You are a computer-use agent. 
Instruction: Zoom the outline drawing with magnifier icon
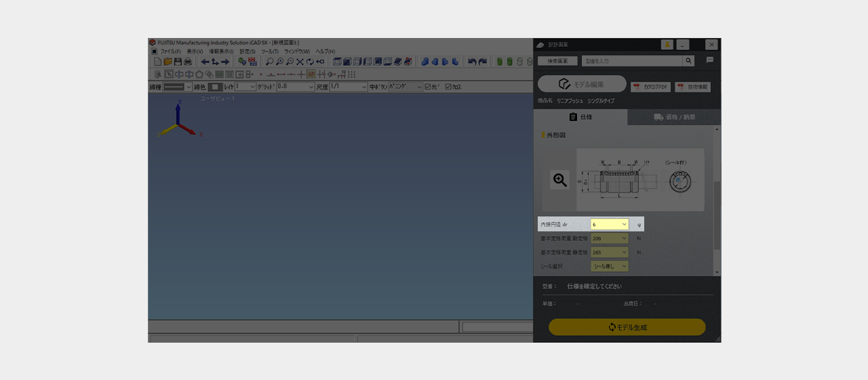click(559, 180)
